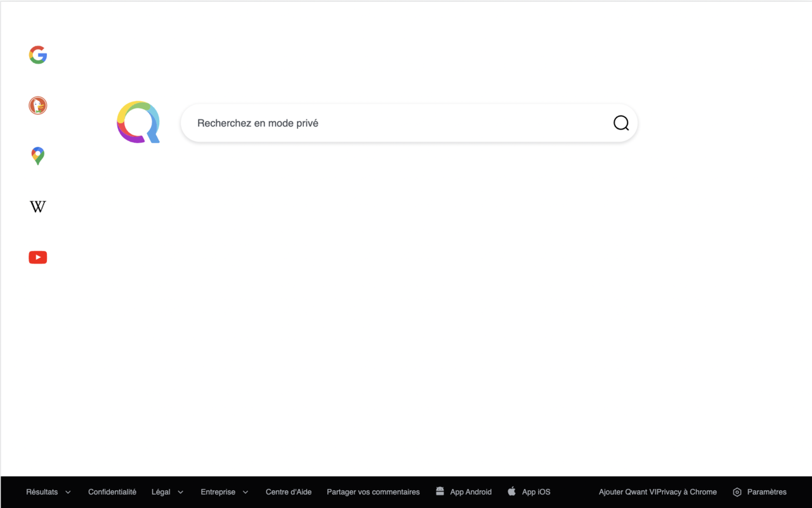Viewport: 812px width, 508px height.
Task: Open the App iOS link
Action: (536, 492)
